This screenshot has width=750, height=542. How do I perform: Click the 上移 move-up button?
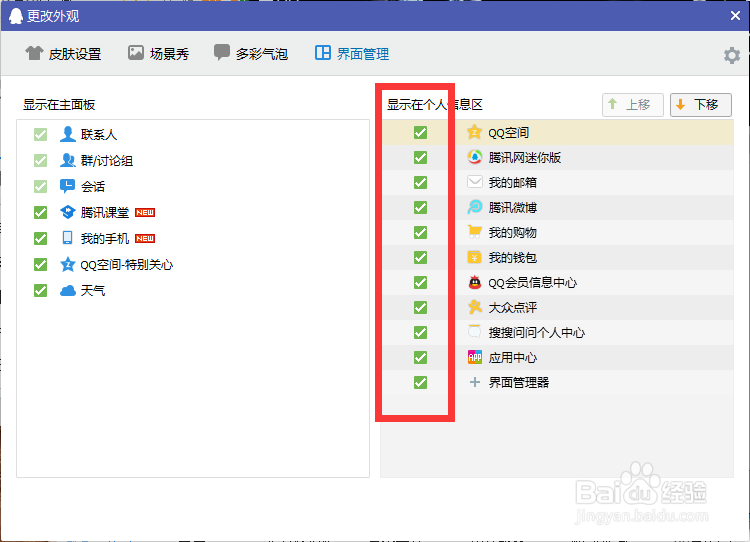pyautogui.click(x=632, y=105)
